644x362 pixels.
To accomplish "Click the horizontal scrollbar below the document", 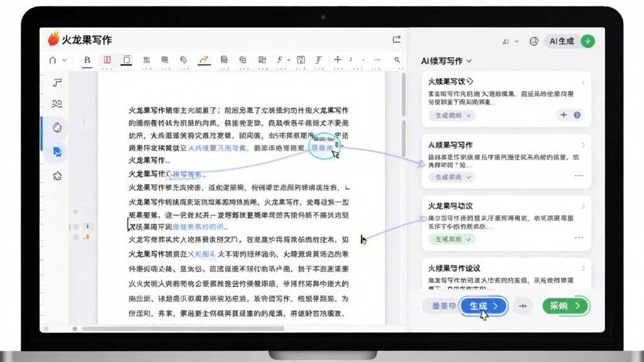I will tap(184, 328).
